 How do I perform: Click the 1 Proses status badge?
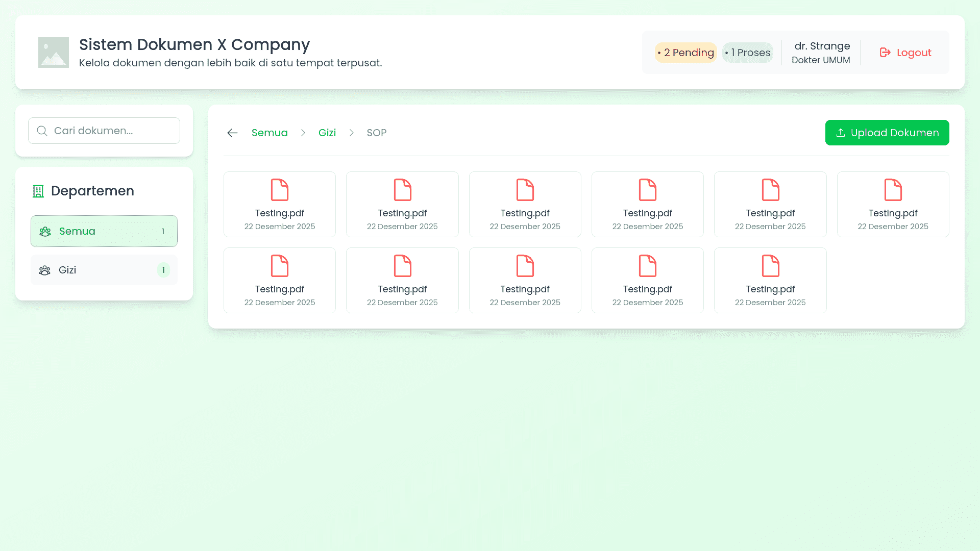[x=748, y=53]
